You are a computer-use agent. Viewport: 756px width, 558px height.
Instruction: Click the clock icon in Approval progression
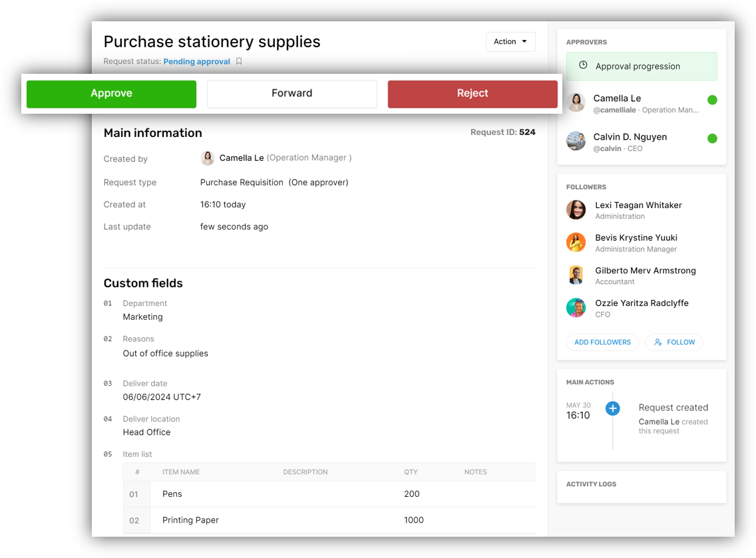point(583,65)
